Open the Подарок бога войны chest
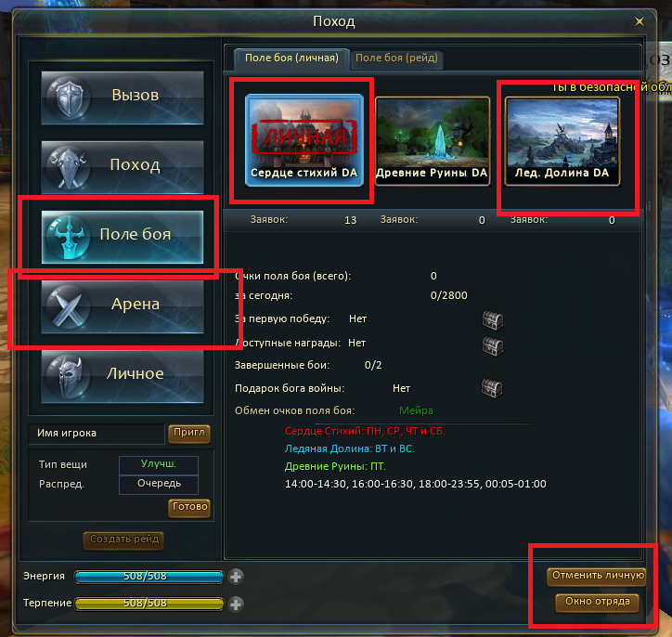 pos(492,388)
